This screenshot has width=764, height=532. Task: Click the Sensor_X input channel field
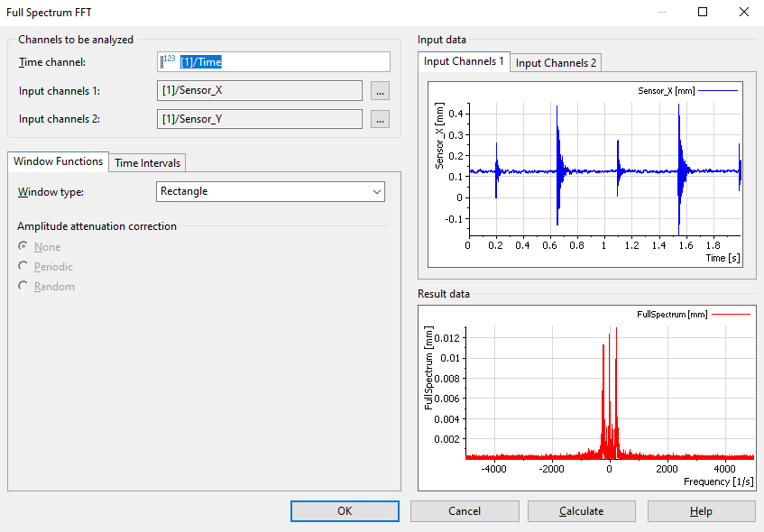(x=260, y=91)
